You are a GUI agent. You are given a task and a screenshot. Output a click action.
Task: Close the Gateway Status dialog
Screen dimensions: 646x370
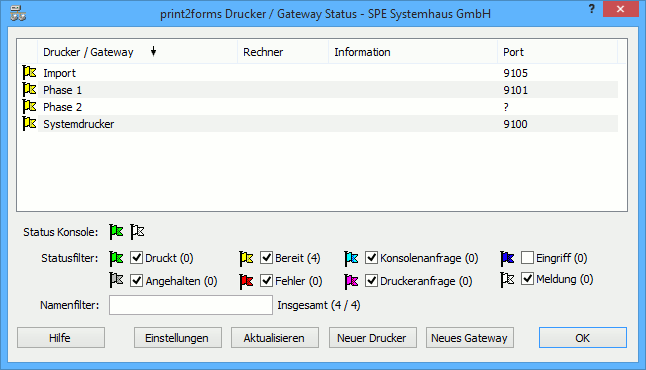point(620,9)
